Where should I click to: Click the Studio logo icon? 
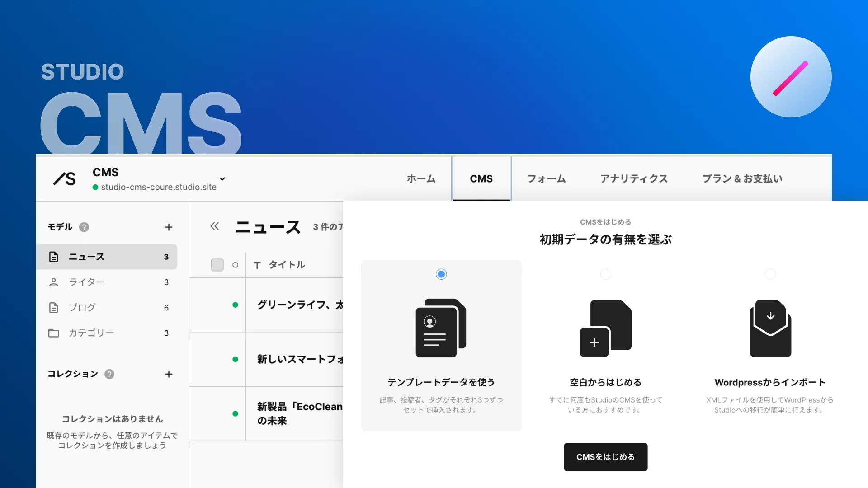coord(65,179)
